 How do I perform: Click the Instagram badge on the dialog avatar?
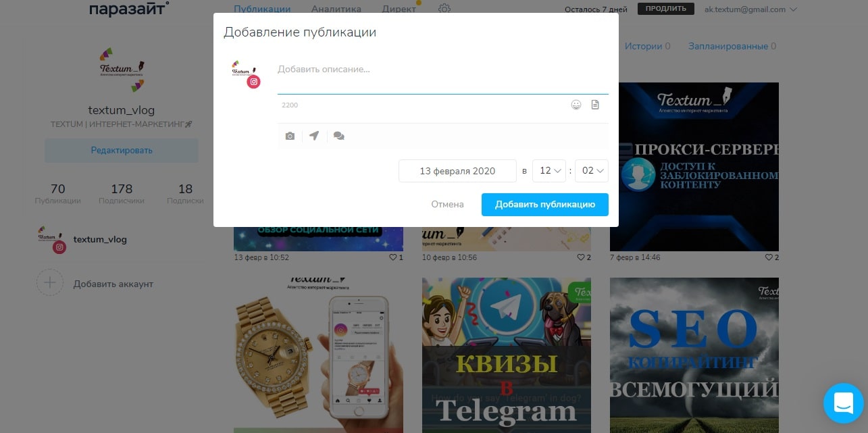[253, 82]
